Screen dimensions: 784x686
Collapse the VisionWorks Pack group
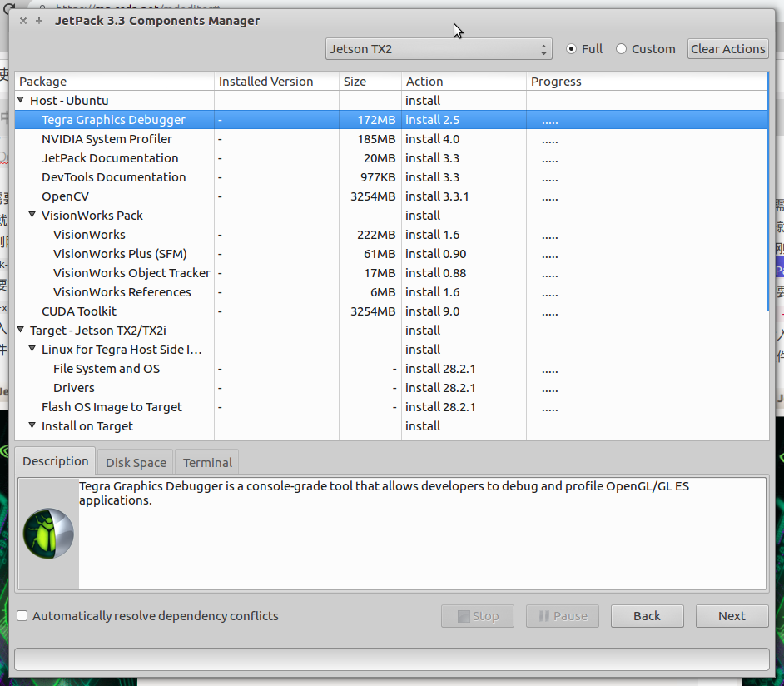[32, 215]
